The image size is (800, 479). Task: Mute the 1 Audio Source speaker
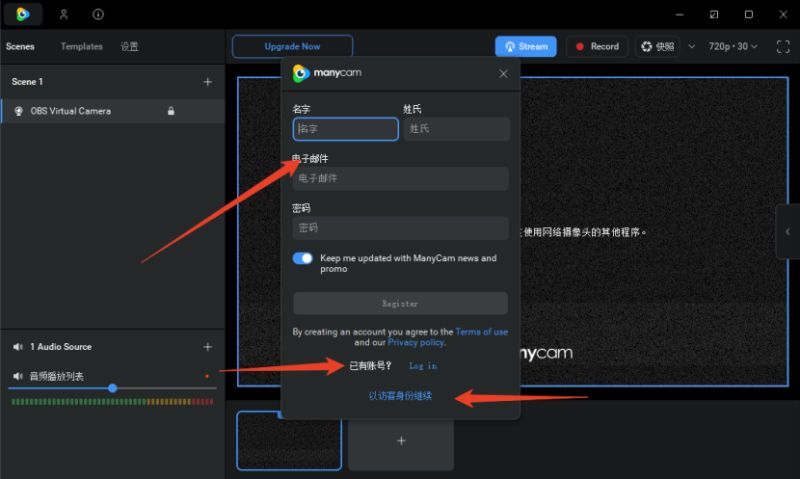click(18, 347)
